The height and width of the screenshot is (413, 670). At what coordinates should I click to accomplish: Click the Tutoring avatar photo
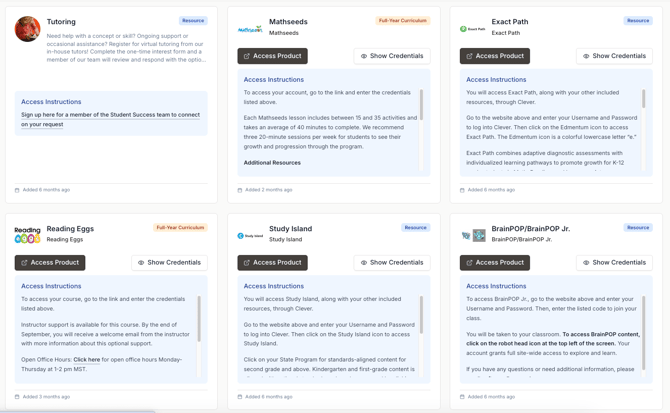point(28,29)
